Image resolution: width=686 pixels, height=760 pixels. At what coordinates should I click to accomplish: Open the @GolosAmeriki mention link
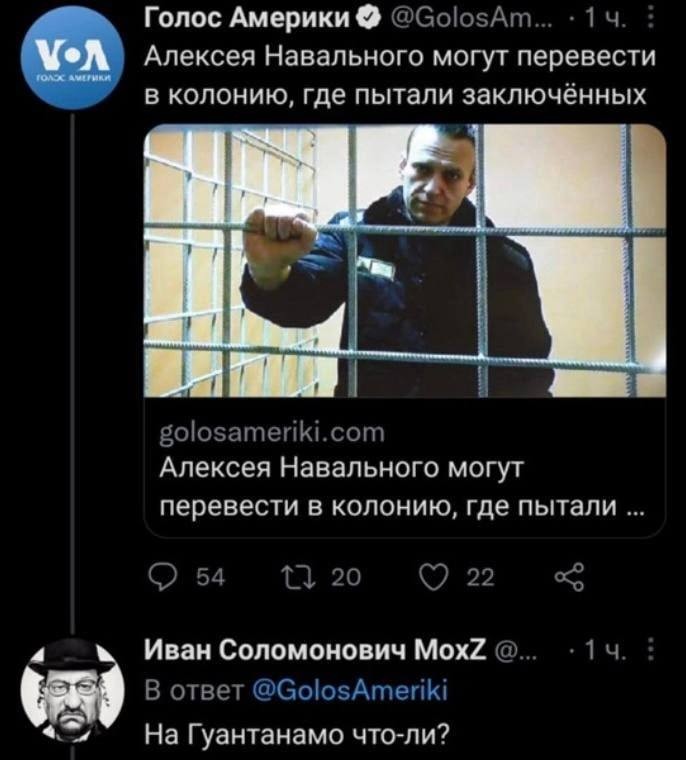pyautogui.click(x=350, y=691)
